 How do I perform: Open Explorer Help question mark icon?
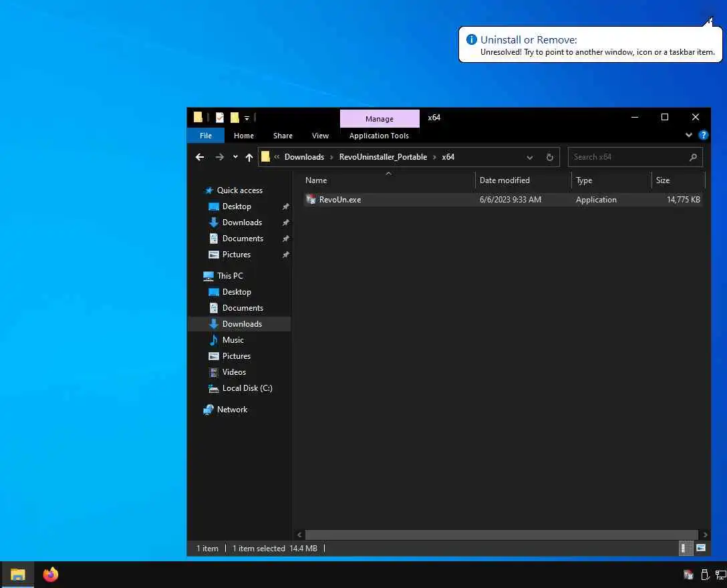point(703,135)
